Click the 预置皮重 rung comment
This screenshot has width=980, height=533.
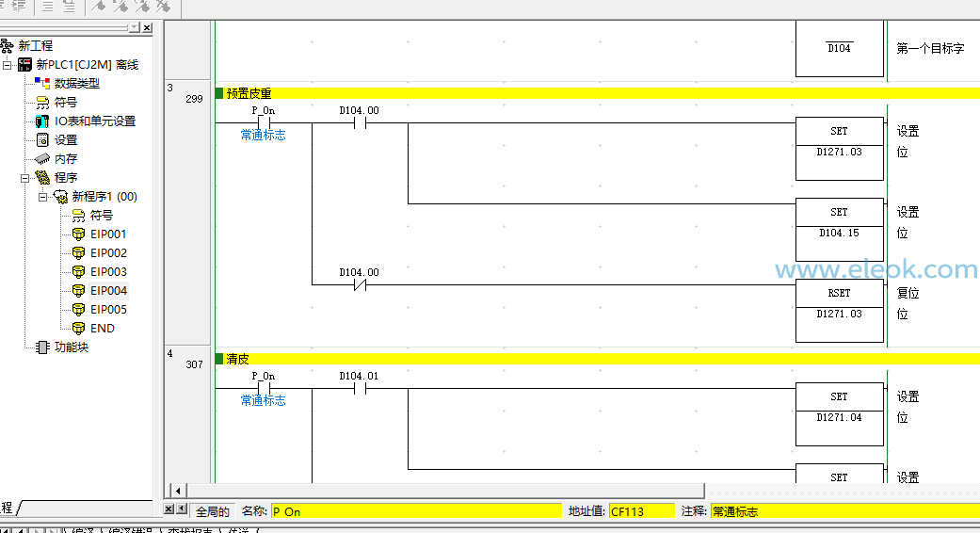tap(249, 94)
